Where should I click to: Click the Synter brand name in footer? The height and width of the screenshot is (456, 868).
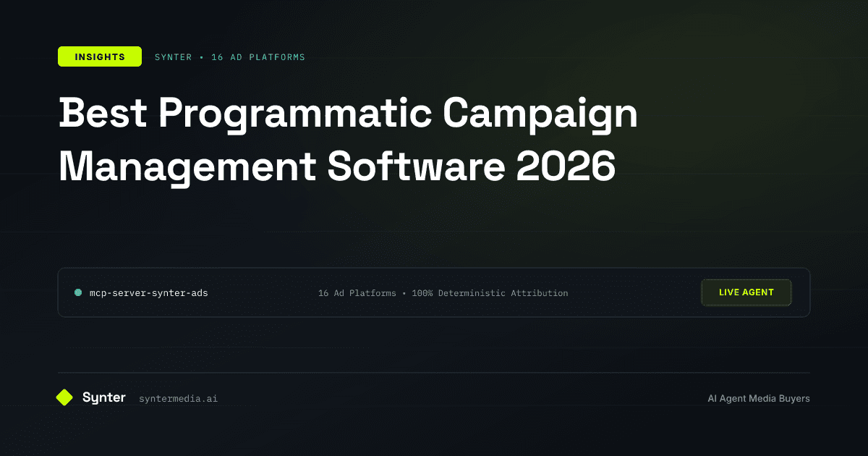point(104,397)
